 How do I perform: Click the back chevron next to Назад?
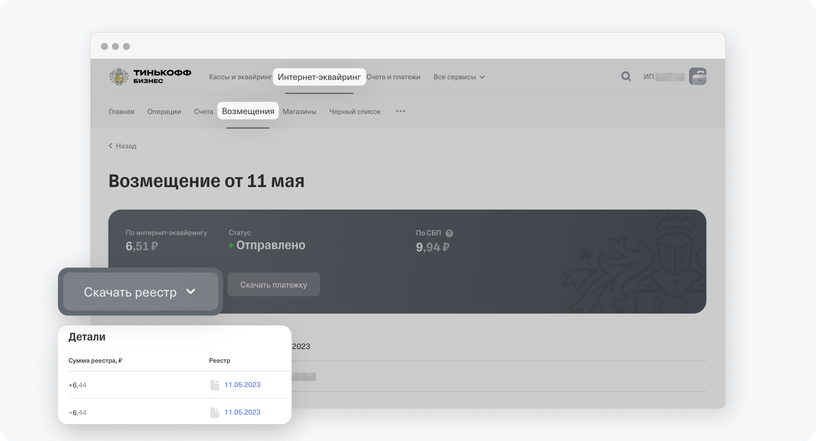tap(110, 146)
